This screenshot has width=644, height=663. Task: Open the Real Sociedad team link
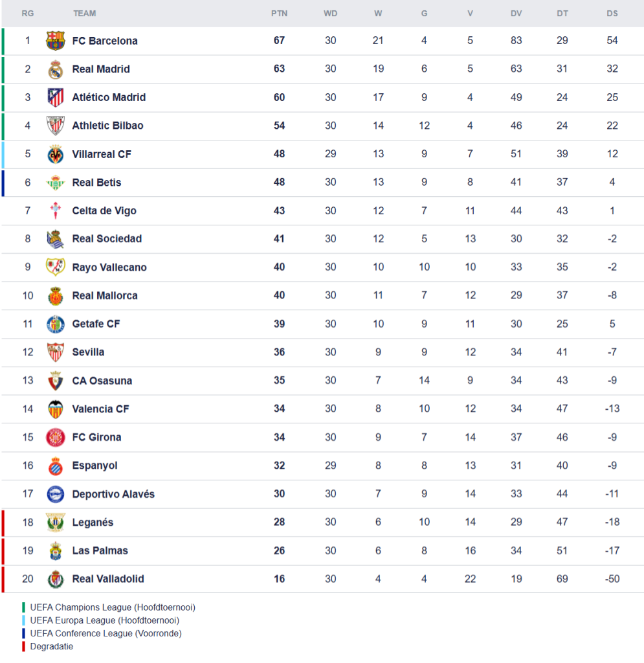coord(107,239)
